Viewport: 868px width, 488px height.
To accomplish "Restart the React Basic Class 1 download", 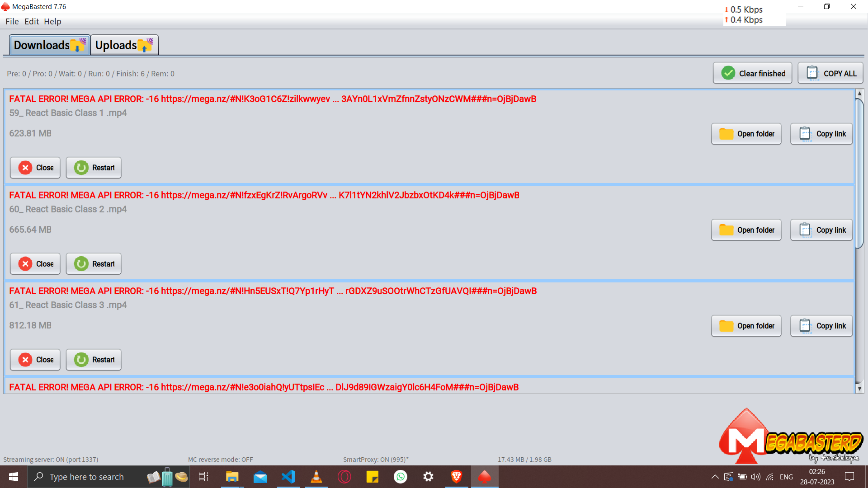I will coord(94,168).
